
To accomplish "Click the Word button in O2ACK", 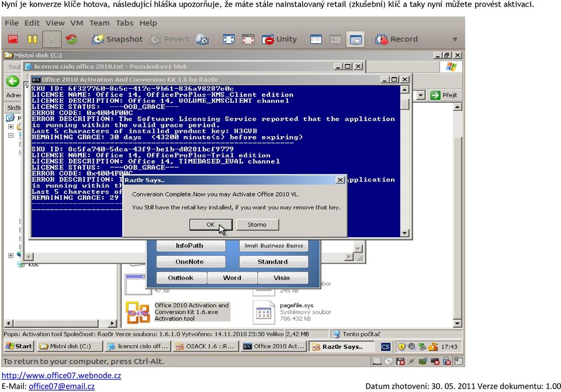I will coord(232,278).
